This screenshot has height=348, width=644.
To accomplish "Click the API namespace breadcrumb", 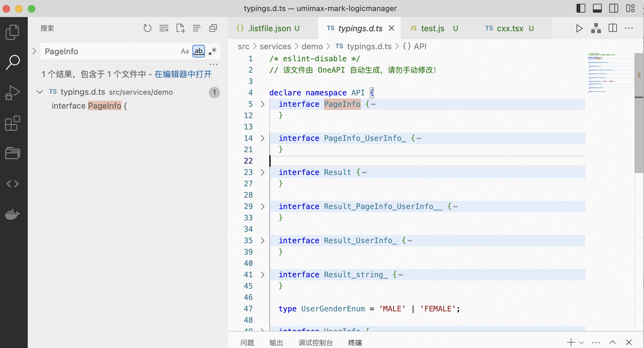I will click(x=414, y=46).
